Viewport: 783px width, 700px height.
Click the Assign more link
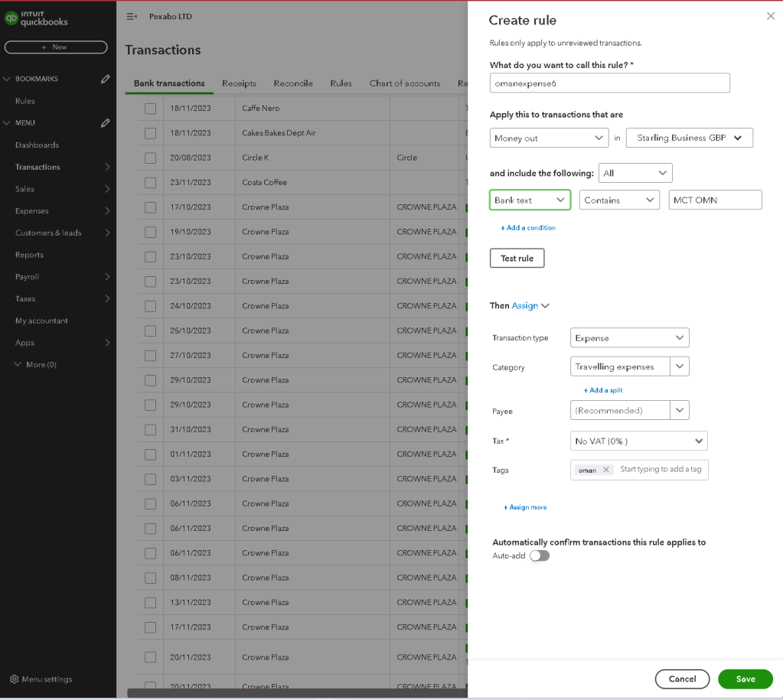[525, 507]
